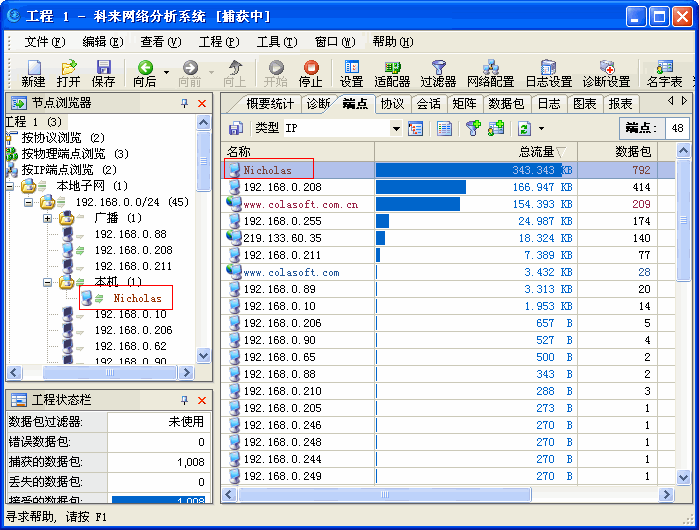Image resolution: width=699 pixels, height=530 pixels.
Task: Click the 新建 (New) toolbar icon
Action: [33, 73]
